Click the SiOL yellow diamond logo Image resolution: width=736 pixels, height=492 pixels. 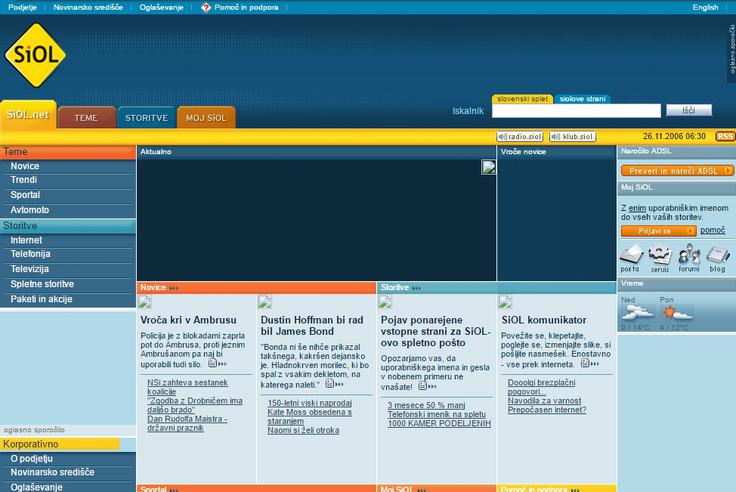[35, 55]
